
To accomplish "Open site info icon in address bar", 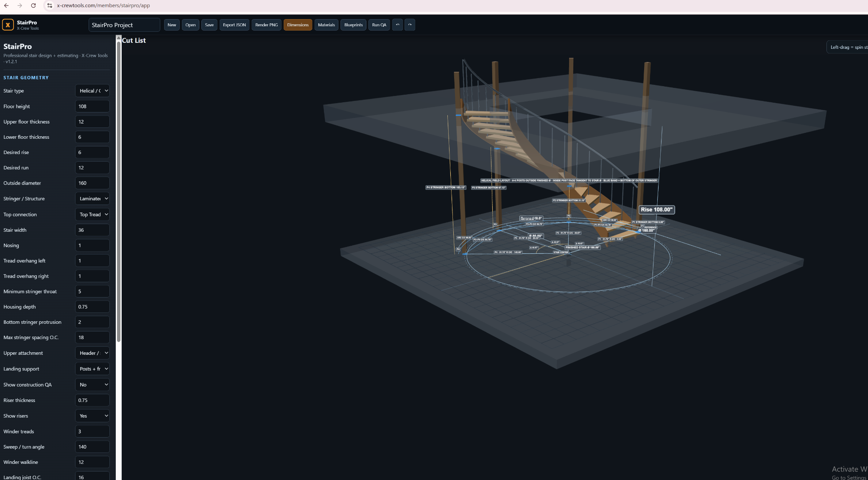I will tap(50, 6).
